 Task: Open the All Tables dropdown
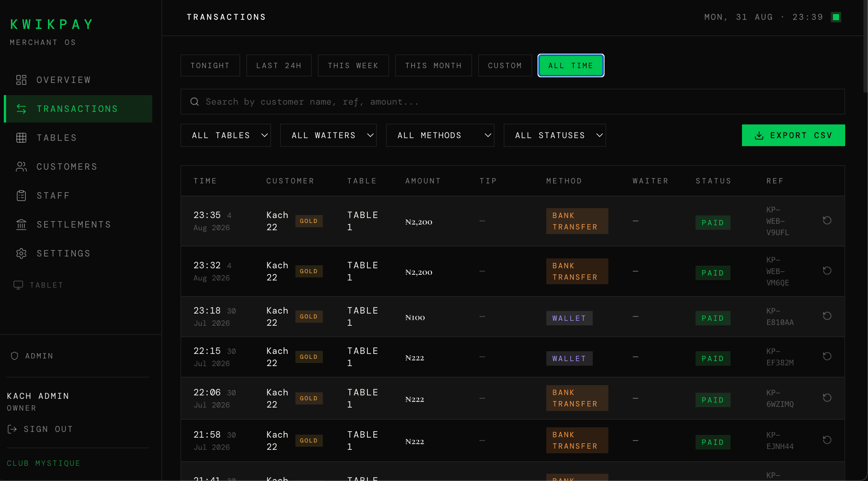click(225, 135)
